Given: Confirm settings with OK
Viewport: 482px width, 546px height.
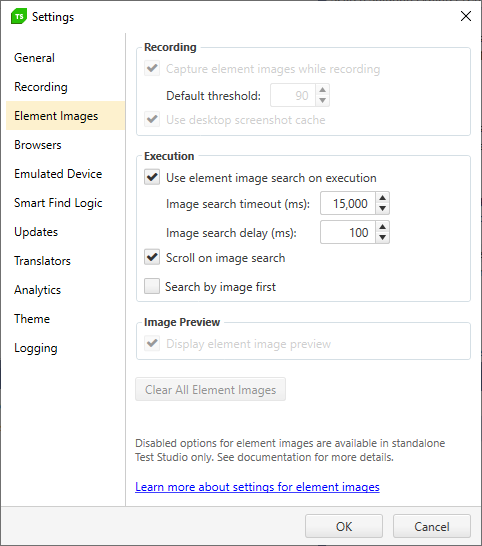Looking at the screenshot, I should tap(344, 526).
